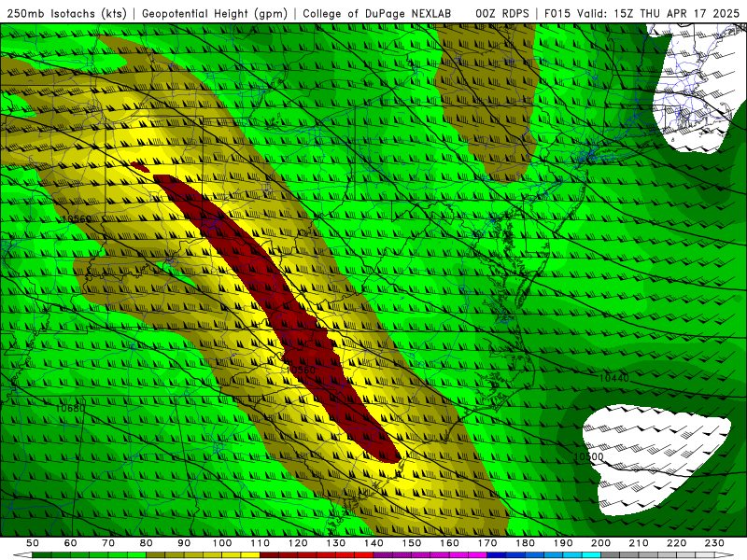Screen dimensions: 747x560
Task: Pick the darkest maroon swatch starting at 110
Action: coord(270,555)
